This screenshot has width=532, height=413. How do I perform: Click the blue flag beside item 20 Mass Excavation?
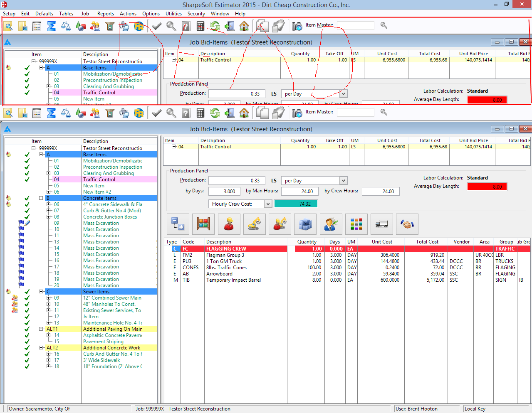[21, 285]
